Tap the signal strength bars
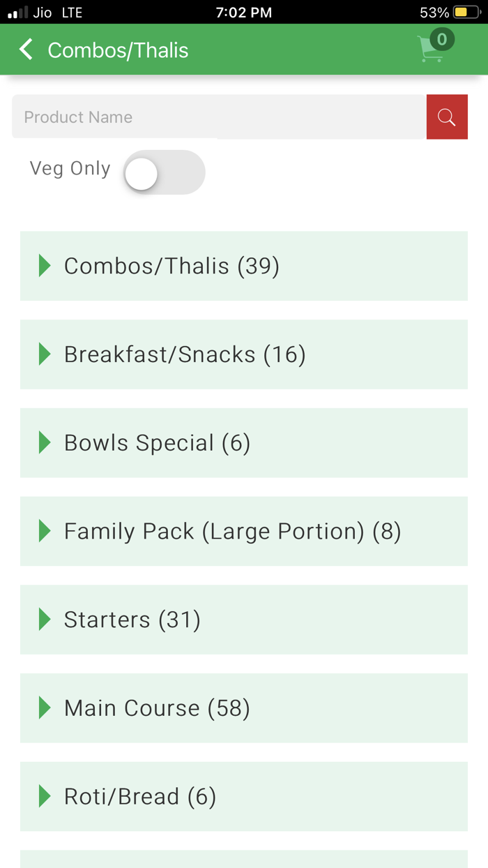The image size is (488, 868). click(x=17, y=13)
